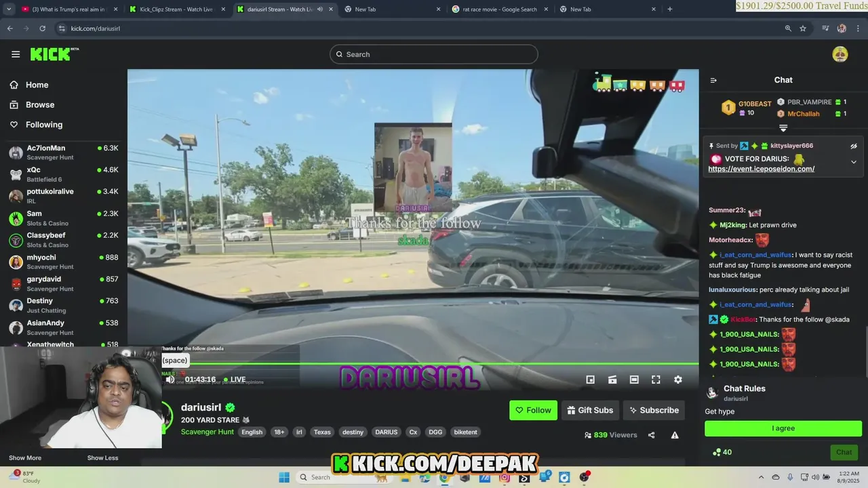Screen dimensions: 868x488
Task: Open G10BEAST top gifter in chat
Action: coord(747,108)
